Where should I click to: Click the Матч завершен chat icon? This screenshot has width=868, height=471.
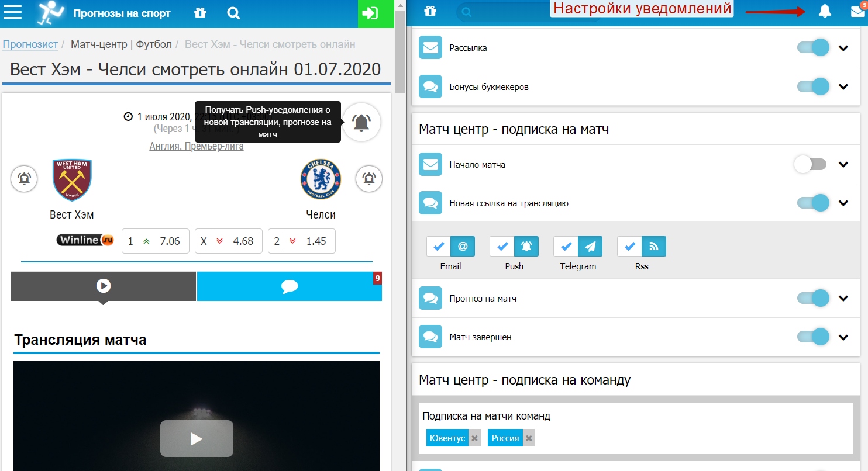430,337
